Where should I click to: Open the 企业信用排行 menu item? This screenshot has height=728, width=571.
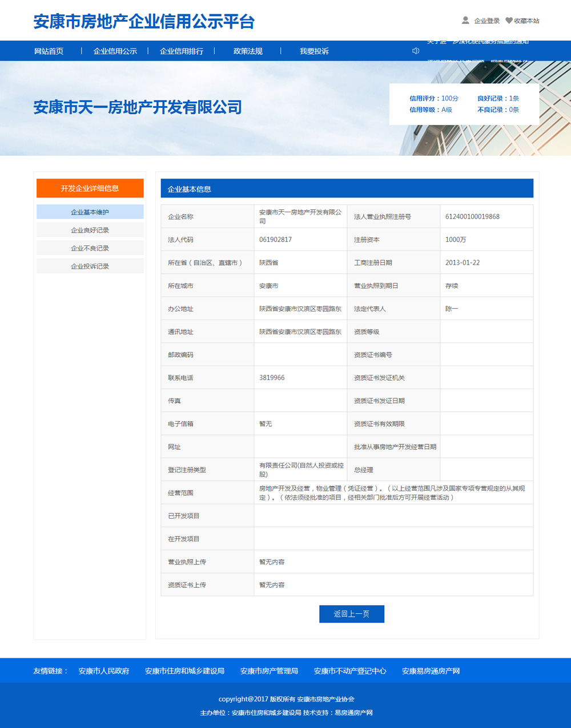(x=182, y=51)
